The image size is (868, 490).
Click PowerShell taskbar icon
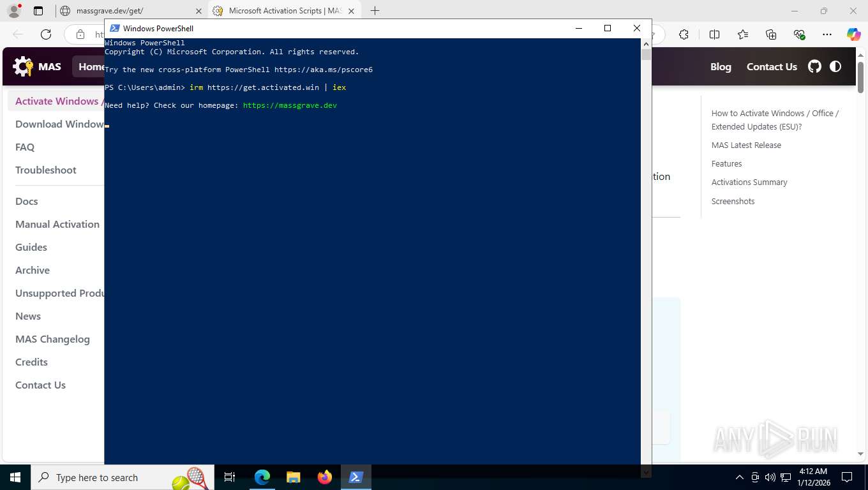[355, 477]
